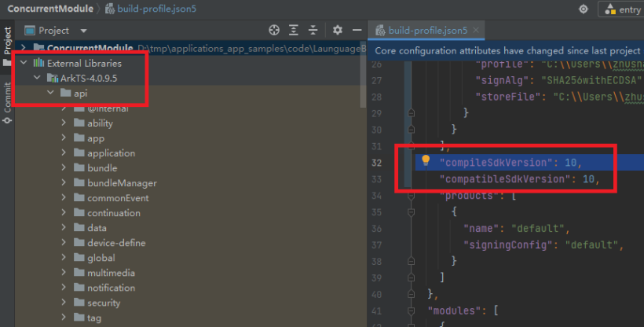The height and width of the screenshot is (327, 644).
Task: Click the External Libraries bar-chart icon
Action: (x=38, y=63)
